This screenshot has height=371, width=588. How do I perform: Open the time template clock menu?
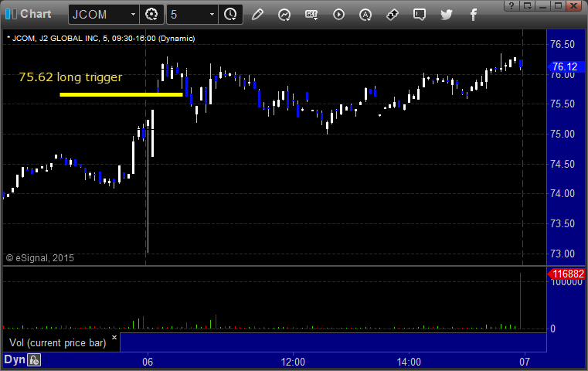(230, 14)
